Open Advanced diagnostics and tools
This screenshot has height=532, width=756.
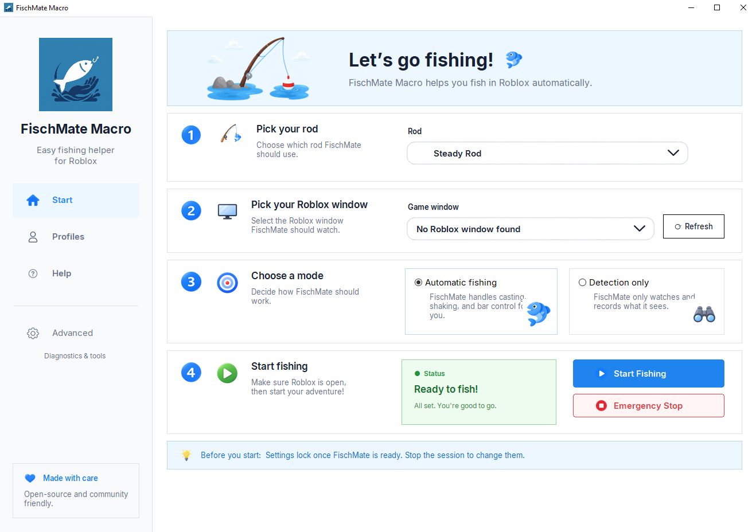pyautogui.click(x=76, y=333)
